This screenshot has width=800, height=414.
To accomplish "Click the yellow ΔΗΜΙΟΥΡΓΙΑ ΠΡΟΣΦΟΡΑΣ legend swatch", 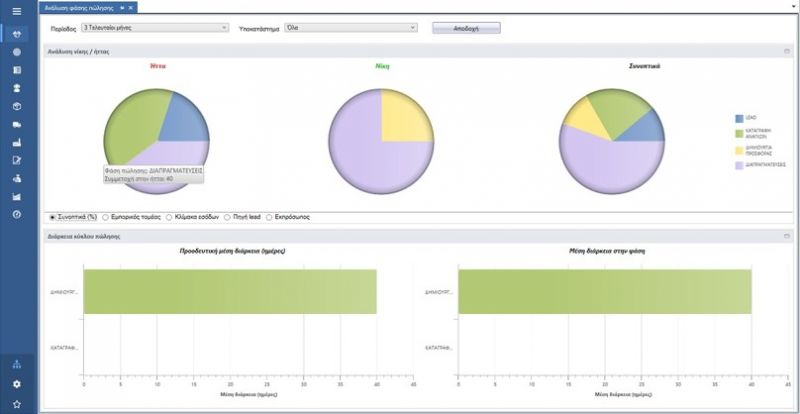I will 739,150.
